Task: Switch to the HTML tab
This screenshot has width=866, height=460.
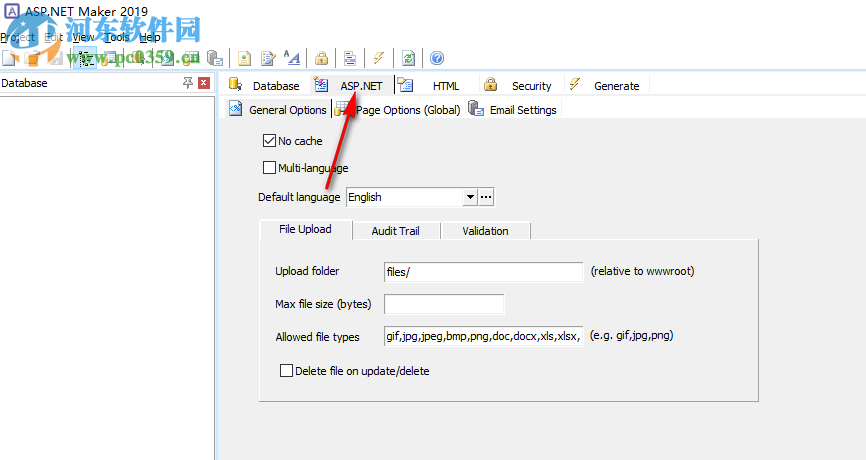Action: (429, 86)
